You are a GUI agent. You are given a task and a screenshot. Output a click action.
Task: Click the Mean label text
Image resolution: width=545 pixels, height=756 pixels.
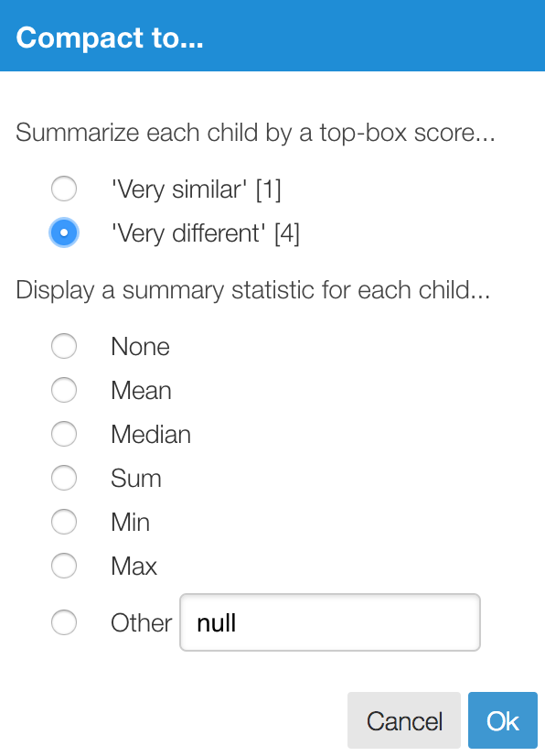click(141, 391)
